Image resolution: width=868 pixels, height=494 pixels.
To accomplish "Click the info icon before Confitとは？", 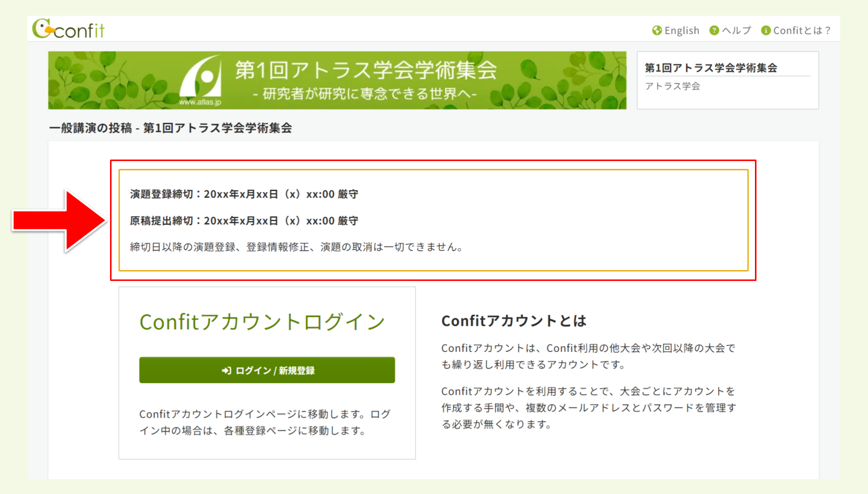I will coord(766,30).
